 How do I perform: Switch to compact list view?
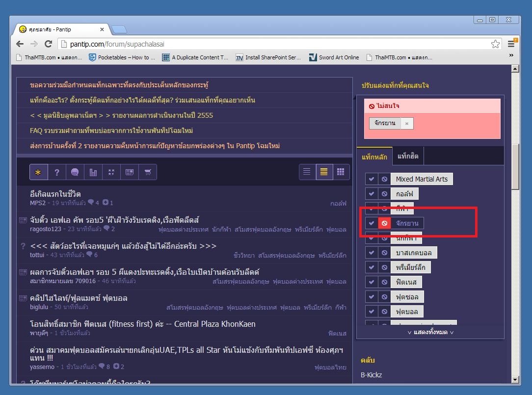[x=324, y=172]
